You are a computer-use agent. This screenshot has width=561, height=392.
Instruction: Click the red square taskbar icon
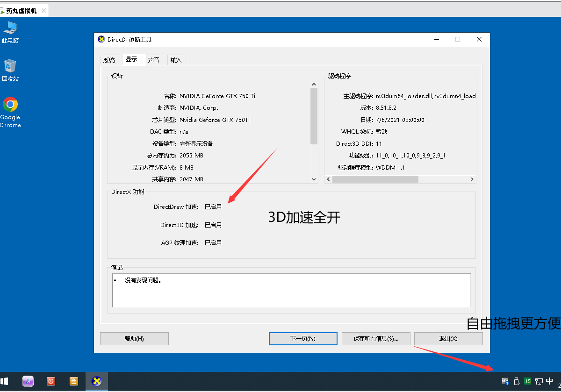(x=51, y=381)
